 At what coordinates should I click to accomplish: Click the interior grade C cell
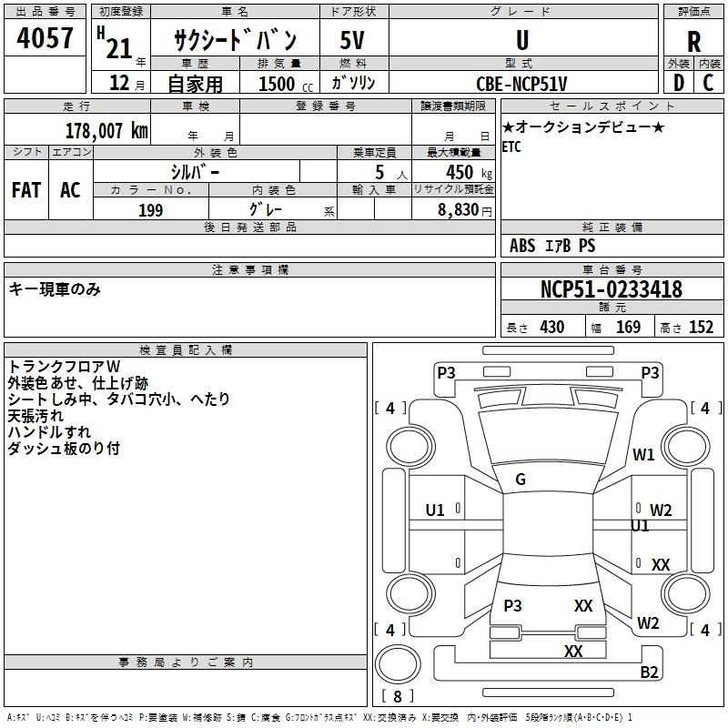[709, 83]
